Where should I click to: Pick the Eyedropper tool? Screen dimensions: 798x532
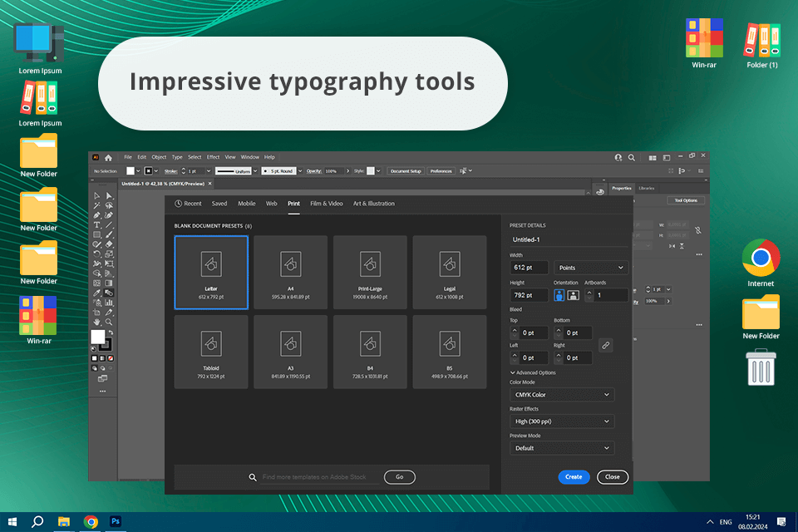pos(96,293)
